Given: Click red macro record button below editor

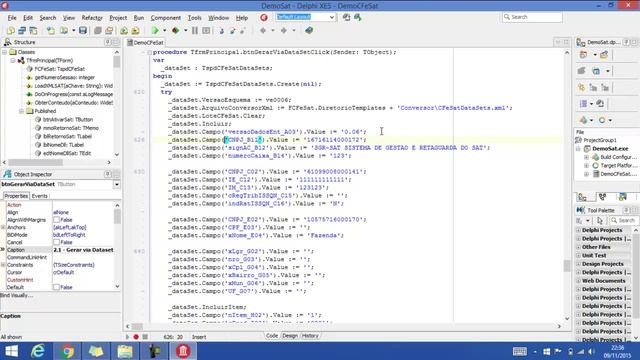Looking at the screenshot, I should (x=136, y=337).
